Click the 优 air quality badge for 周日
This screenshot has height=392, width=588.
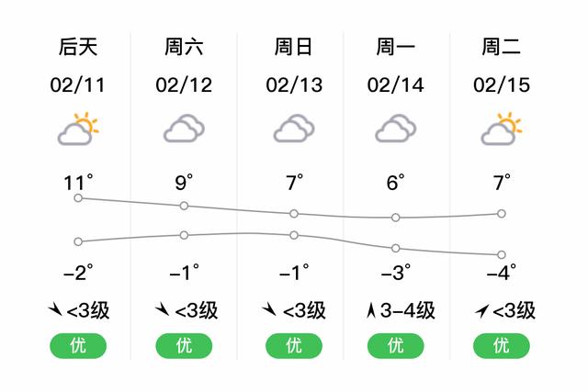tap(294, 345)
